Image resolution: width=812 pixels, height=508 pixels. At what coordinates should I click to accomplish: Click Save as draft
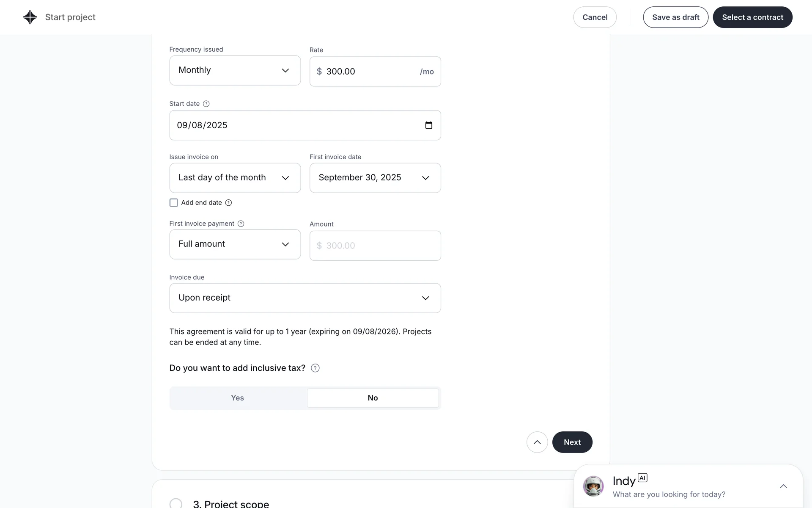pyautogui.click(x=675, y=17)
